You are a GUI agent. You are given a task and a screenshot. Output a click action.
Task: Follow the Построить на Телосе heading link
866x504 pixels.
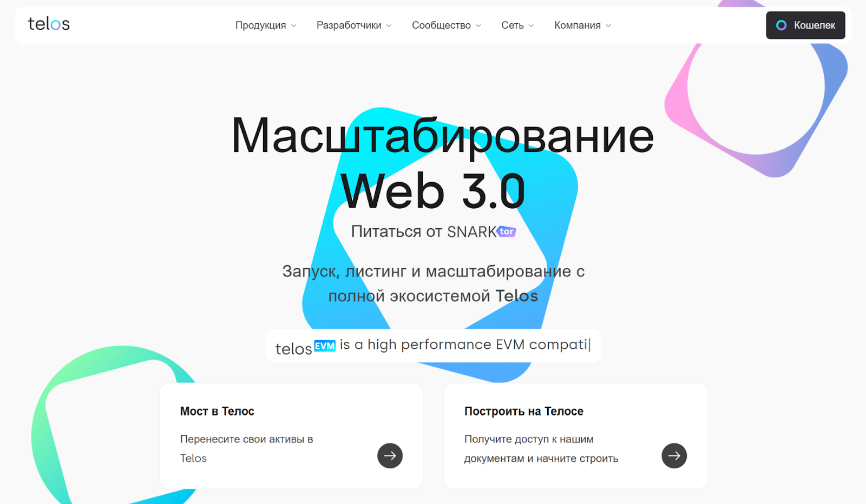pos(524,411)
